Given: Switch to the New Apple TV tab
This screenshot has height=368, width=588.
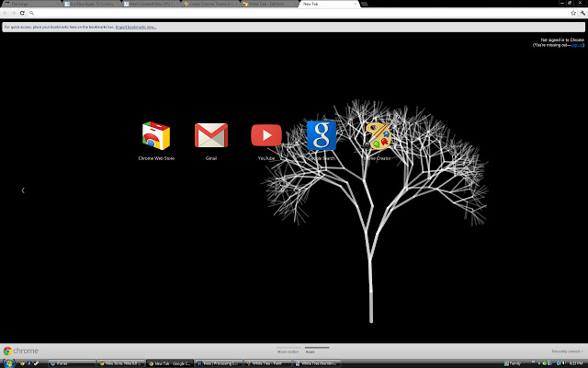Looking at the screenshot, I should tap(92, 4).
